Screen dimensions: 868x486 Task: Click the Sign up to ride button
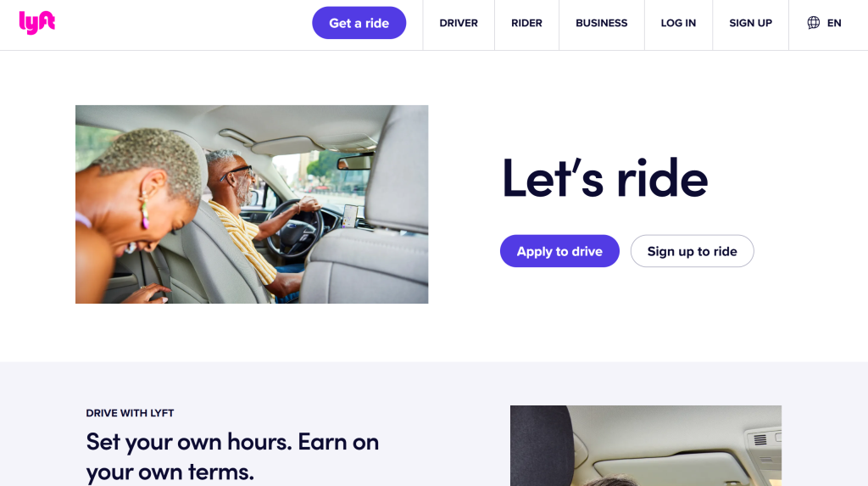[692, 251]
